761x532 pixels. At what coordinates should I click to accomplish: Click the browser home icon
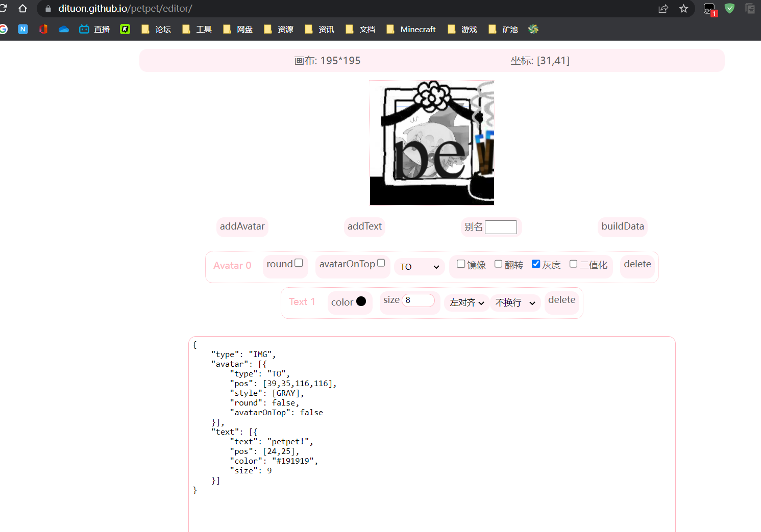[x=22, y=8]
